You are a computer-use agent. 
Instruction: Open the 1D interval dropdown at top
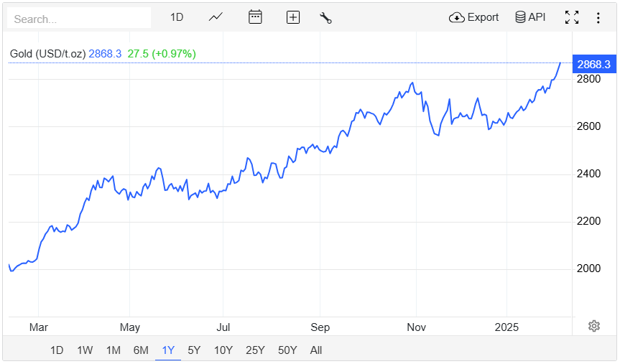click(x=177, y=17)
